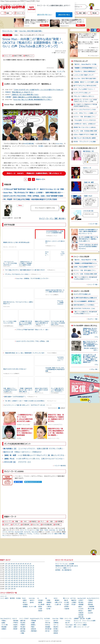Viewport: 100px width, 644px height.
Task: Click the ジャニーズカテゴリー一覧 footer heading
Action: (9, 593)
